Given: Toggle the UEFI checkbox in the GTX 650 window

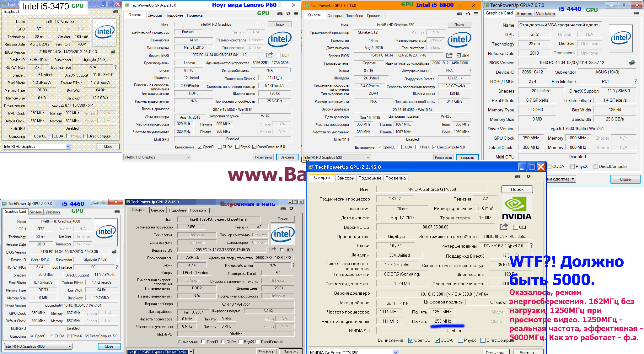Looking at the screenshot, I should (x=515, y=227).
